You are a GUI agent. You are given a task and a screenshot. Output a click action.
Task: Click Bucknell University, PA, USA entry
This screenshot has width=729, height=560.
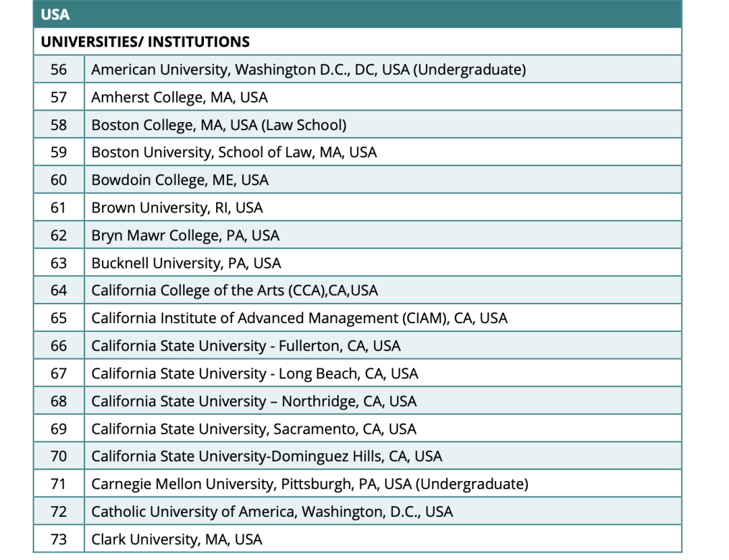point(186,263)
